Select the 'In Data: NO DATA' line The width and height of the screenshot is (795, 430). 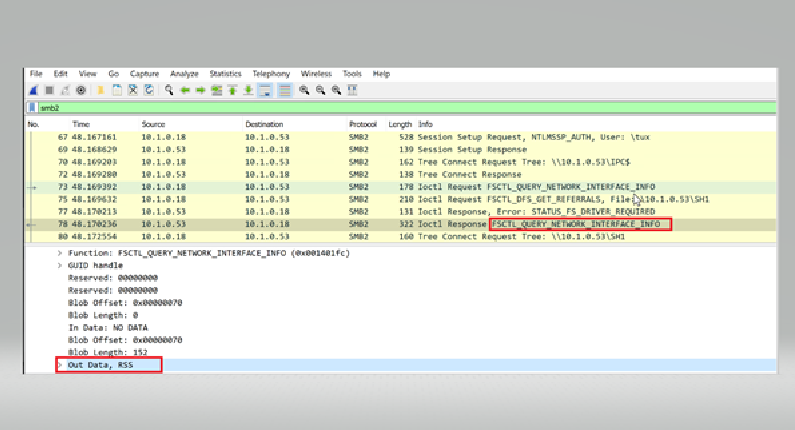click(x=108, y=328)
